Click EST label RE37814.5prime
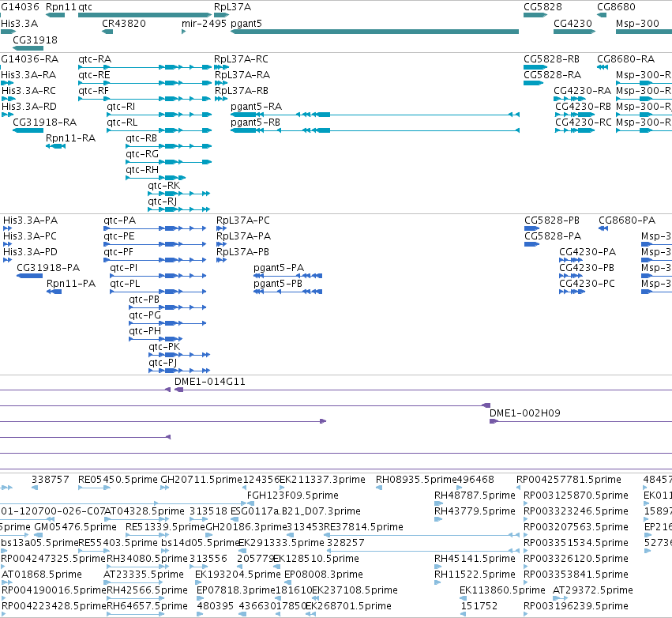672x618 pixels. point(363,527)
